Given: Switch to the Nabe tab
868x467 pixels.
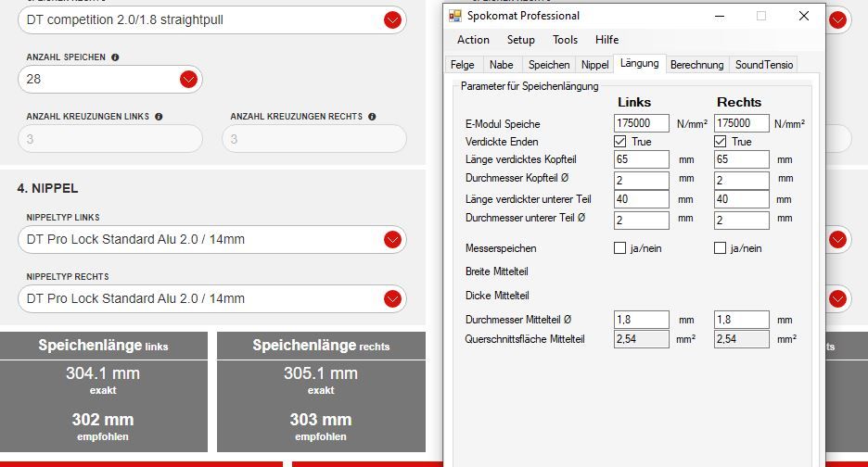Looking at the screenshot, I should coord(502,65).
